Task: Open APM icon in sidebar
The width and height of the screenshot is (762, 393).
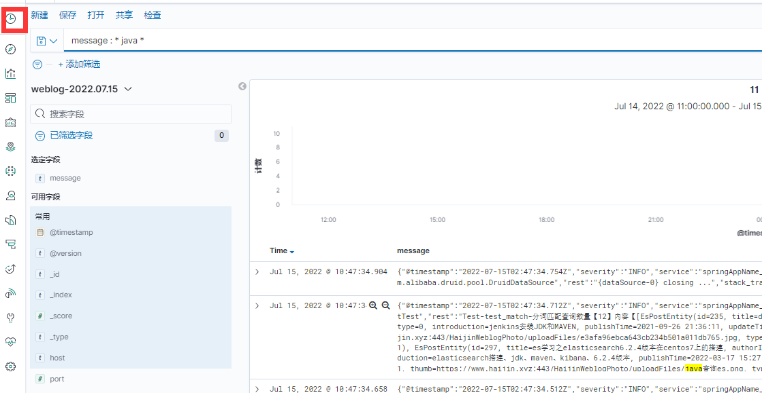Action: pos(11,244)
